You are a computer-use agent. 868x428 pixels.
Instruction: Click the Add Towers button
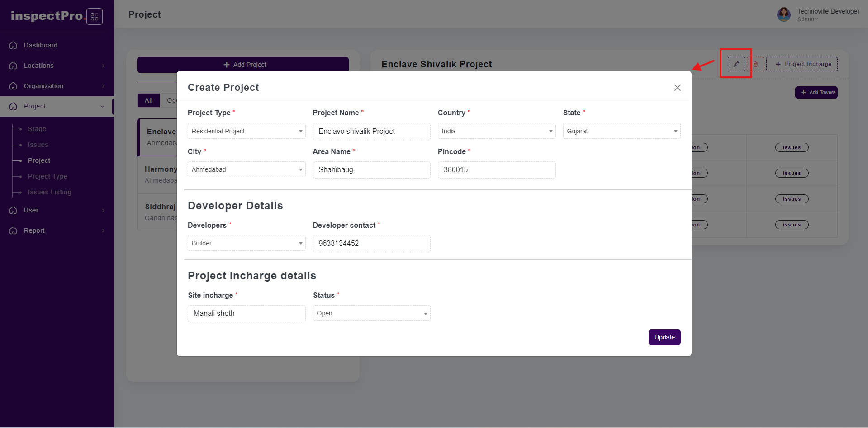tap(816, 92)
